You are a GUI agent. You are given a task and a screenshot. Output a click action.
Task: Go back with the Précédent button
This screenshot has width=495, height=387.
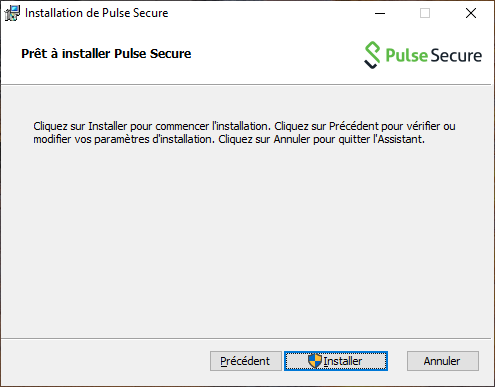coord(246,361)
